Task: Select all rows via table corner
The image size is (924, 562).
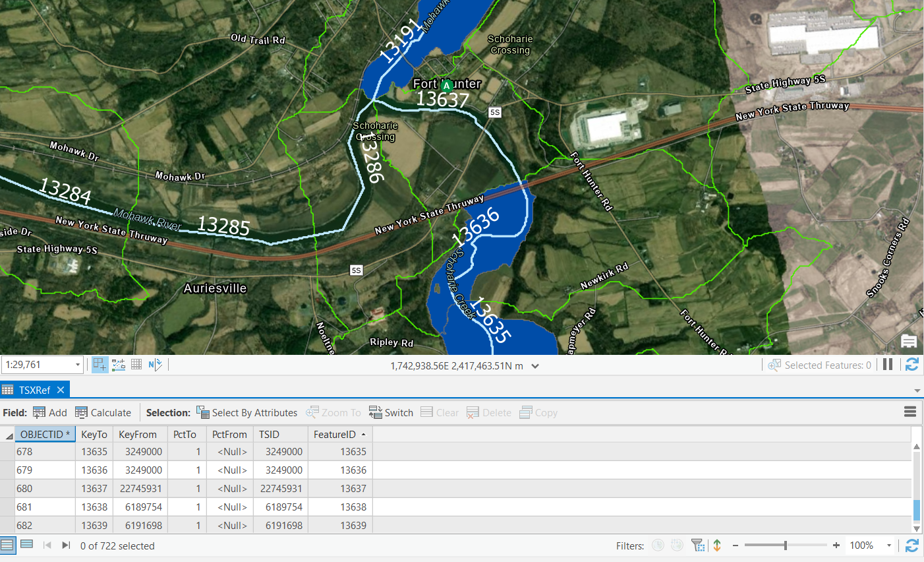Action: (x=8, y=435)
